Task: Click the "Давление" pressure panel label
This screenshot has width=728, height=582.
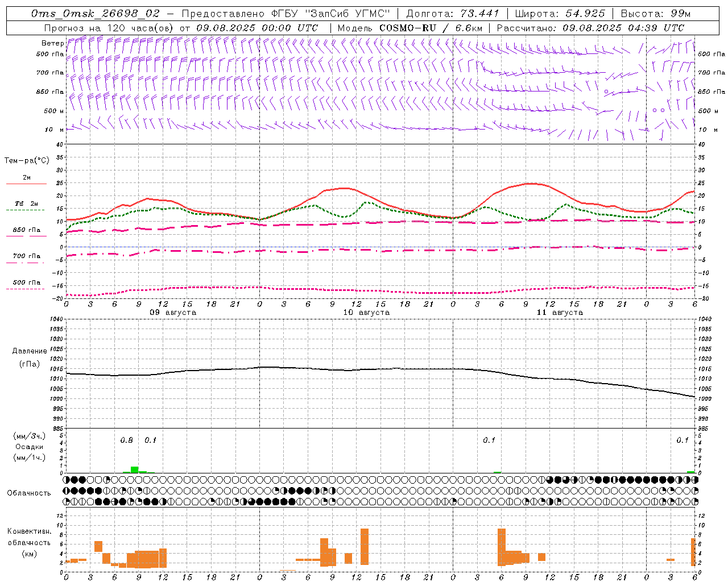Action: coord(30,351)
